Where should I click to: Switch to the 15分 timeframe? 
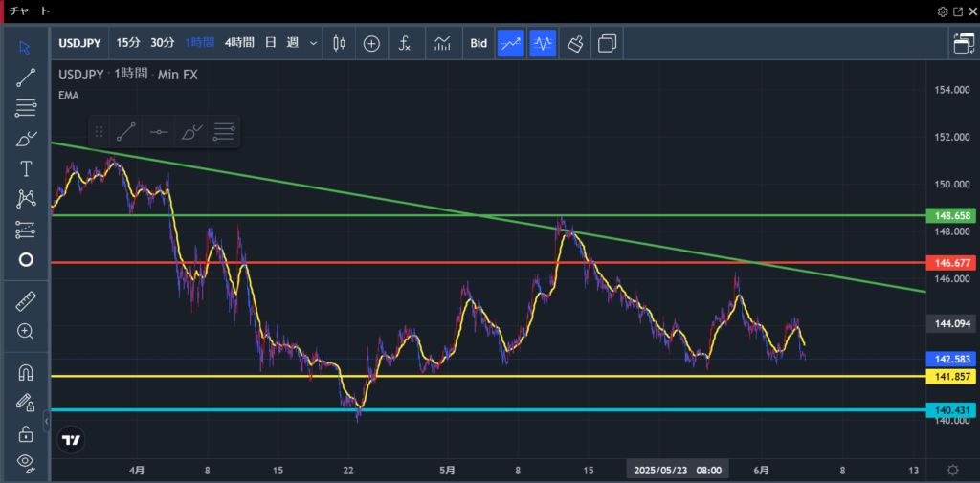click(x=129, y=42)
